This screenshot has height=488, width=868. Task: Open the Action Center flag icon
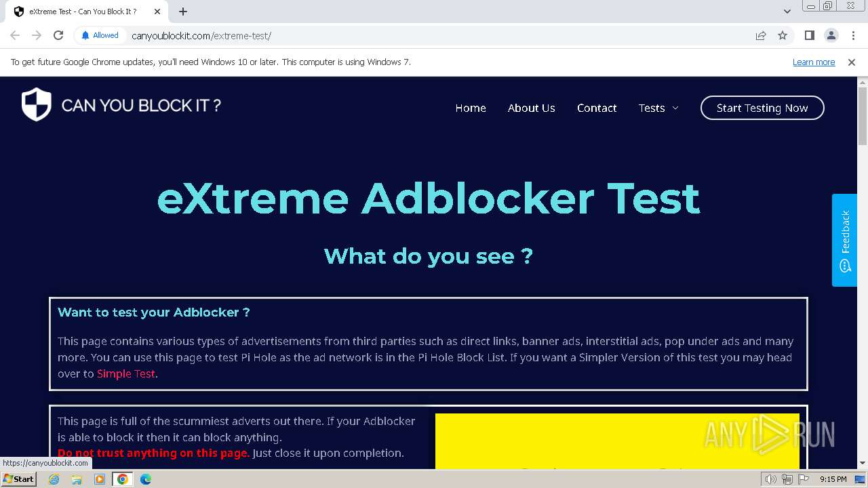804,479
